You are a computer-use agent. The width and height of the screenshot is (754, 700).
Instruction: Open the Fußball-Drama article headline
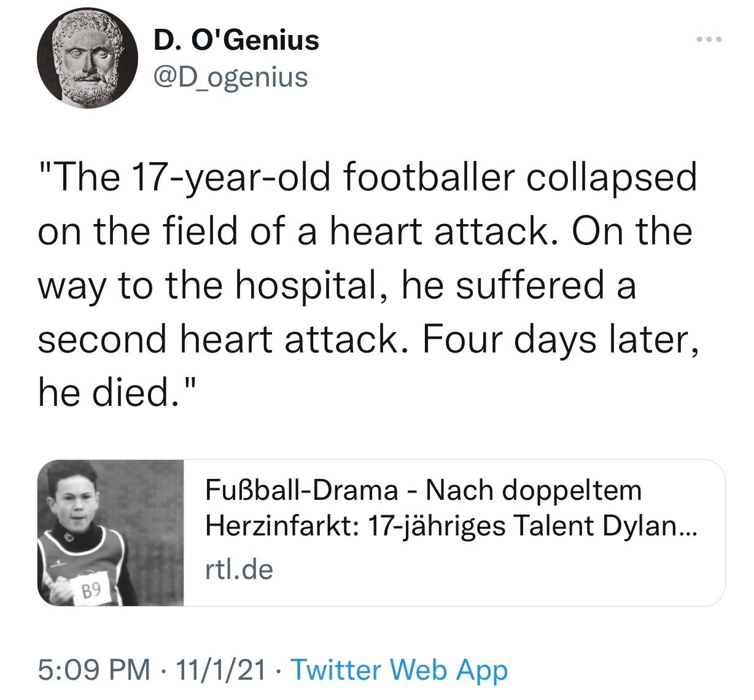click(423, 491)
